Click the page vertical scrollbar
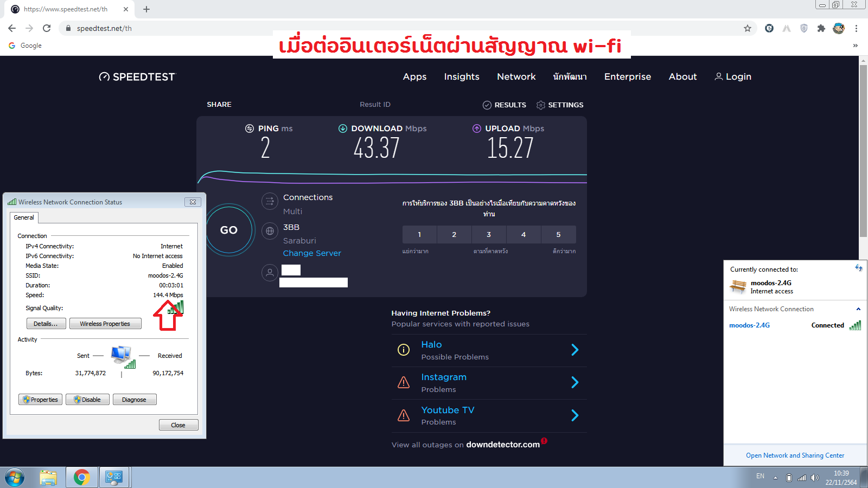This screenshot has height=488, width=868. (x=863, y=152)
